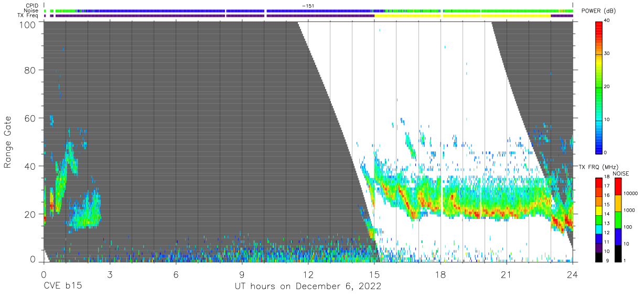
Task: Click the yellow segment of the TX Freq strip
Action: pos(461,16)
